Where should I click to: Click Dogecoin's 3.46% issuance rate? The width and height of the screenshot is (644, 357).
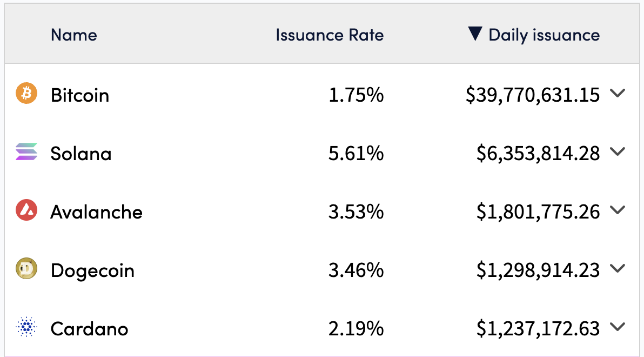[x=356, y=270]
